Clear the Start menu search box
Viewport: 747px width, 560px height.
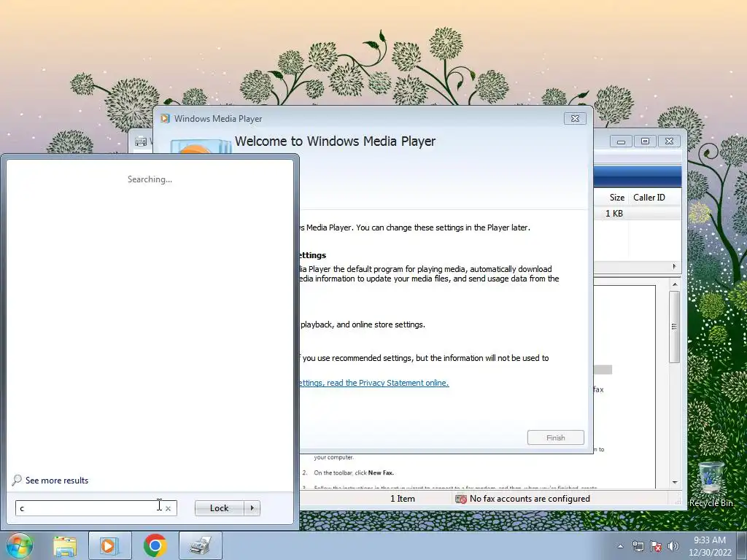pyautogui.click(x=168, y=508)
